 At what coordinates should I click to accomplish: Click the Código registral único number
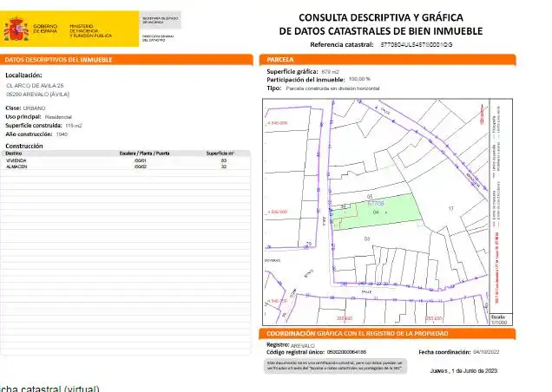click(x=346, y=352)
